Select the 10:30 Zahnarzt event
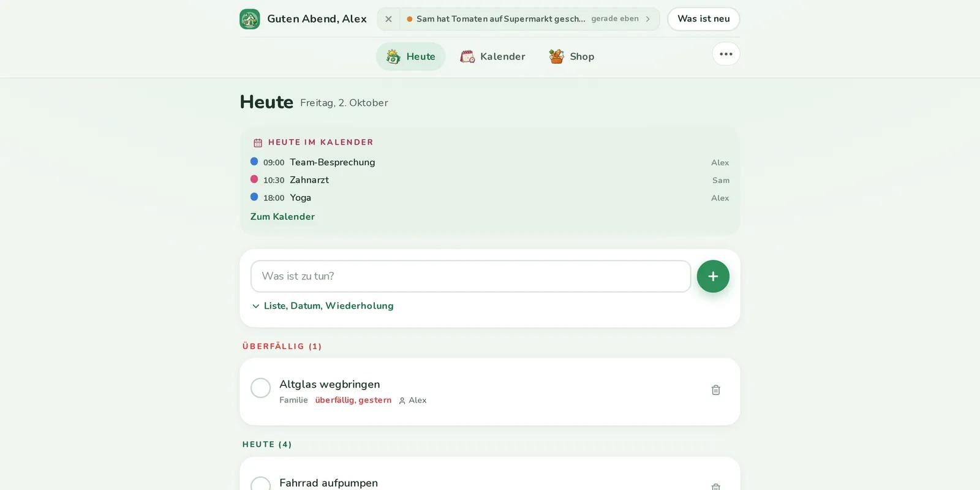The width and height of the screenshot is (980, 490). [490, 180]
